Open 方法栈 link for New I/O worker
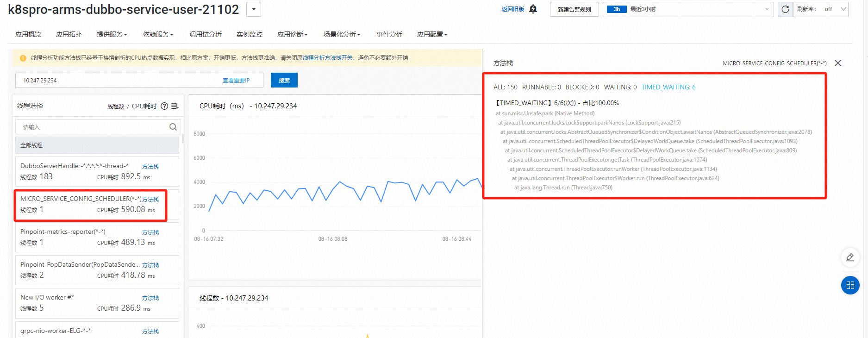The width and height of the screenshot is (868, 338). (x=150, y=298)
